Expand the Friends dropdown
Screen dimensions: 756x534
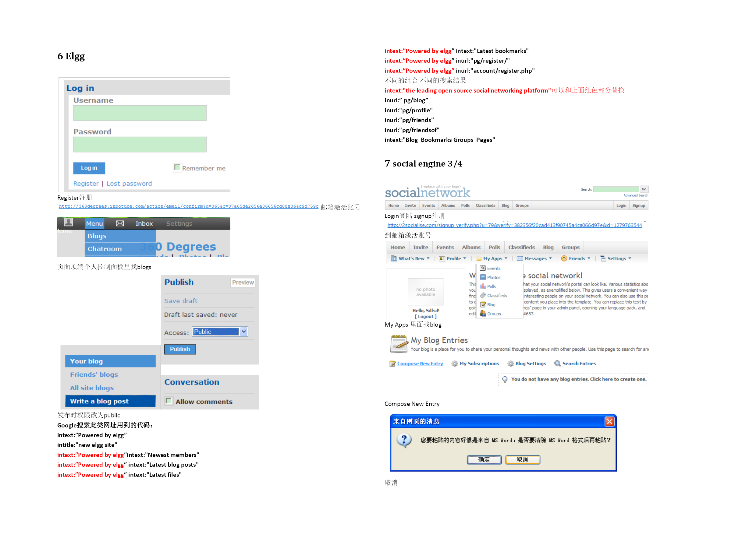pos(576,258)
